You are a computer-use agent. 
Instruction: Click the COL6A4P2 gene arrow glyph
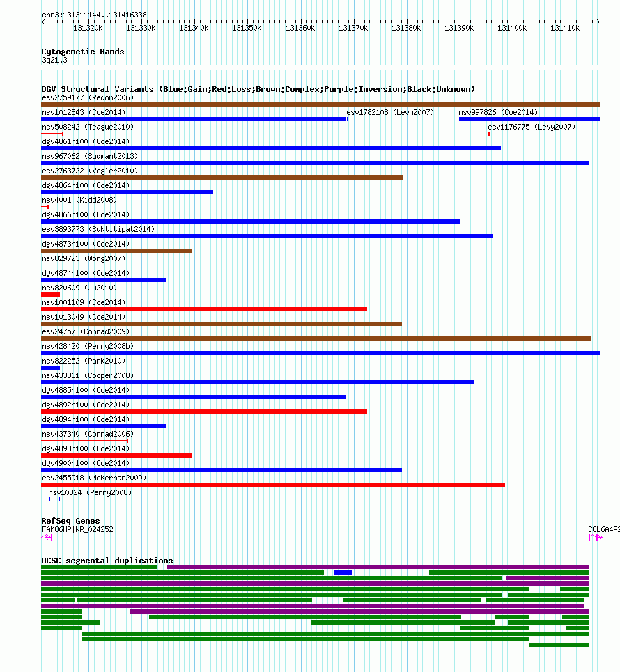click(595, 538)
